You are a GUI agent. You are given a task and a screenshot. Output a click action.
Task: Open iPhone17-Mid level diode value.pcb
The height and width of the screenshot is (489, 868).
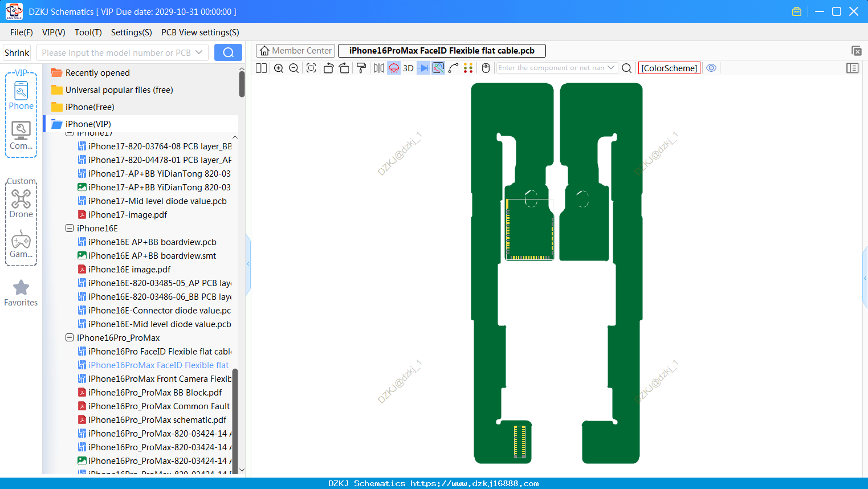click(x=157, y=201)
